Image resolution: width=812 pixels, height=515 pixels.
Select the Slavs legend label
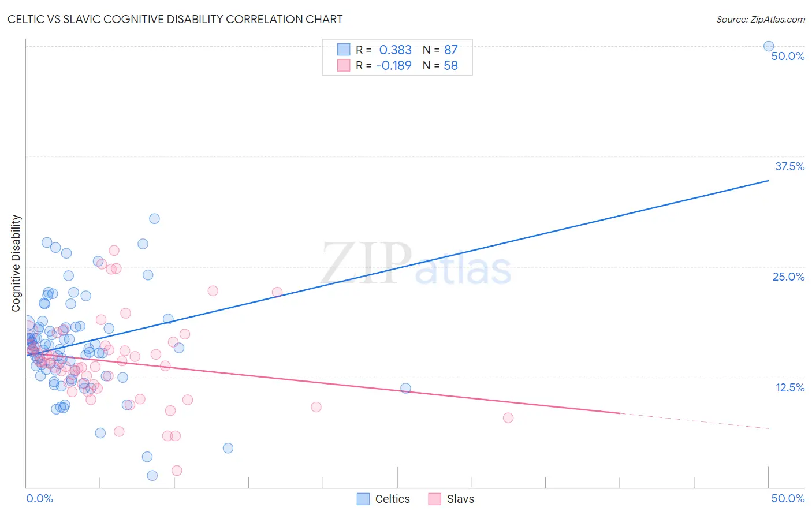point(460,499)
